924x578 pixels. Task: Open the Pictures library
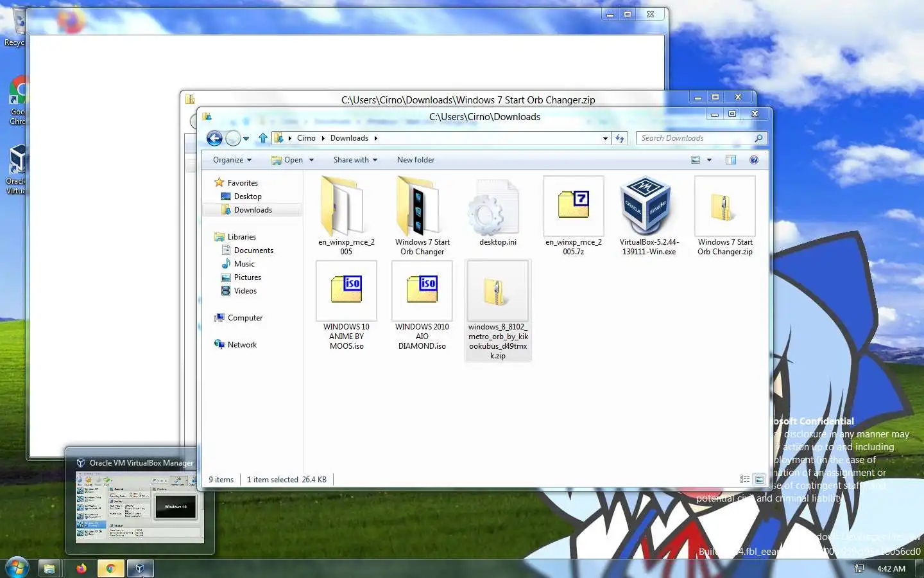(x=247, y=277)
